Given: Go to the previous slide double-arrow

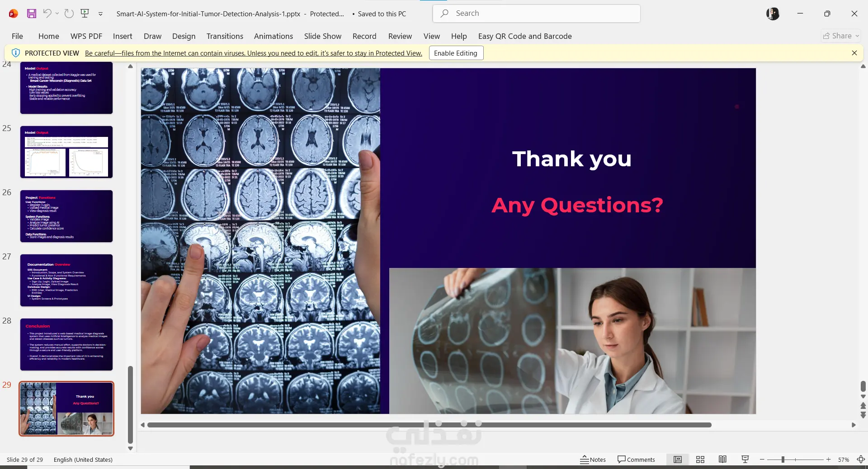Looking at the screenshot, I should pyautogui.click(x=863, y=405).
